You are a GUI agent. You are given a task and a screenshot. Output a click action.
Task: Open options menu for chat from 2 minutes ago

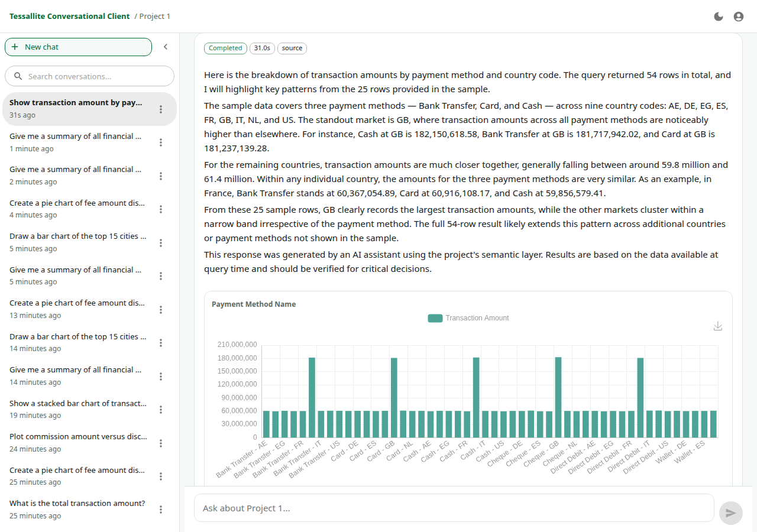(161, 176)
